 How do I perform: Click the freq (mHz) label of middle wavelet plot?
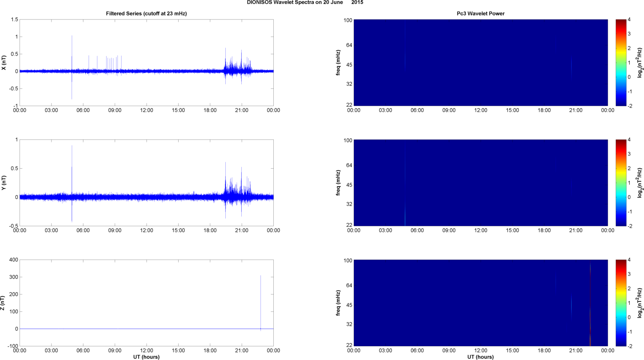(338, 183)
